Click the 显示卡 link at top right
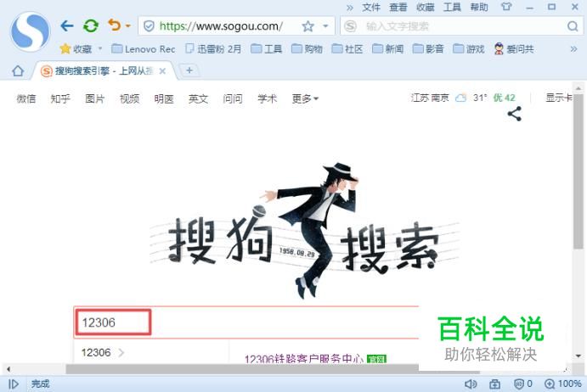587x392 pixels. [559, 98]
